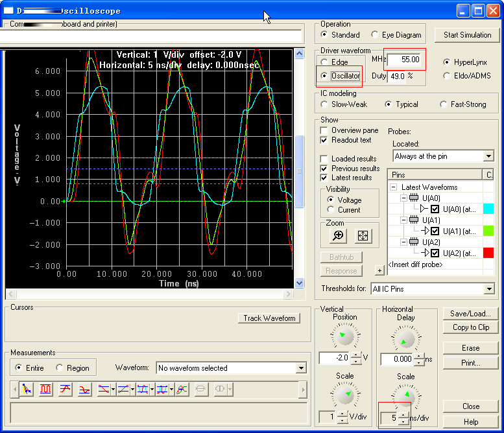The height and width of the screenshot is (433, 504).
Task: Click the first measurement cursor icon
Action: click(27, 390)
